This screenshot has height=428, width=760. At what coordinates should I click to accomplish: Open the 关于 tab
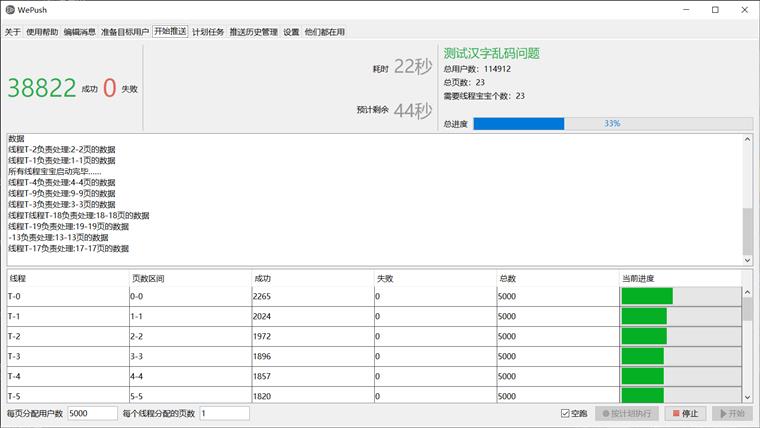(12, 32)
